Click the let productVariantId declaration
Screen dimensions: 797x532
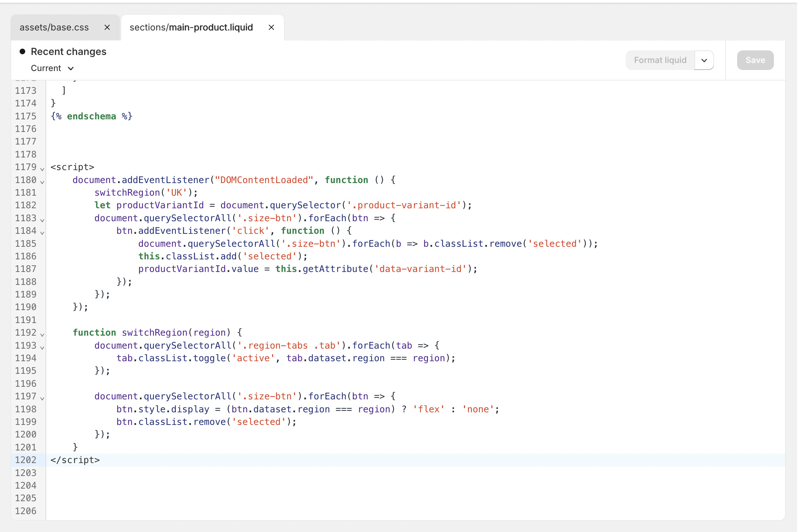[x=283, y=205]
